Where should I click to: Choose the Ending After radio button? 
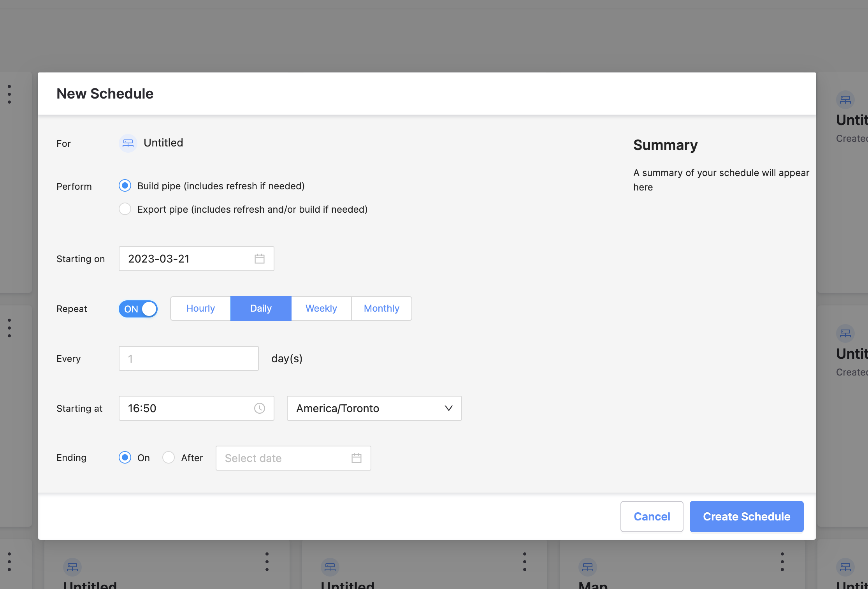[169, 457]
